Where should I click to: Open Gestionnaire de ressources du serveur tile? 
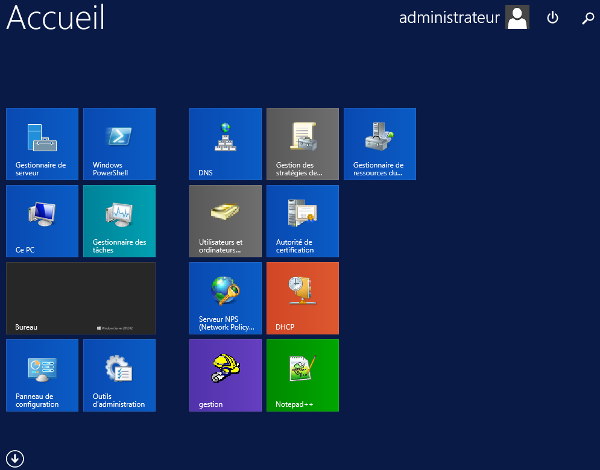point(380,144)
